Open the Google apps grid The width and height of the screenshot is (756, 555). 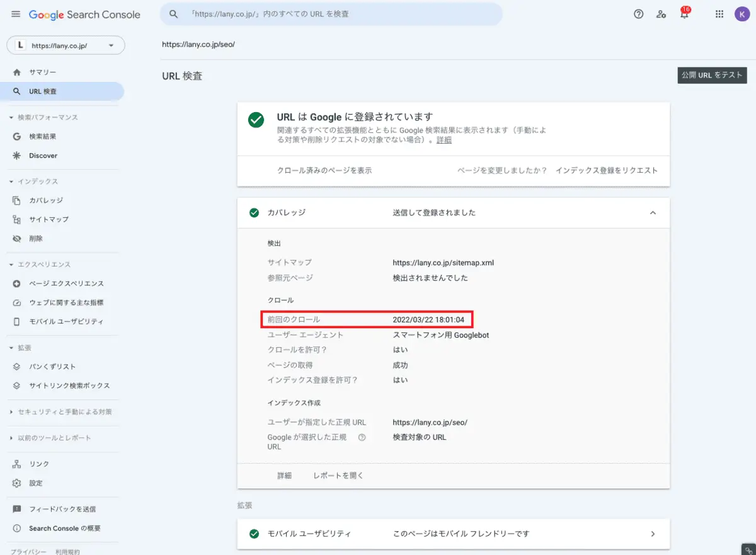click(x=719, y=14)
